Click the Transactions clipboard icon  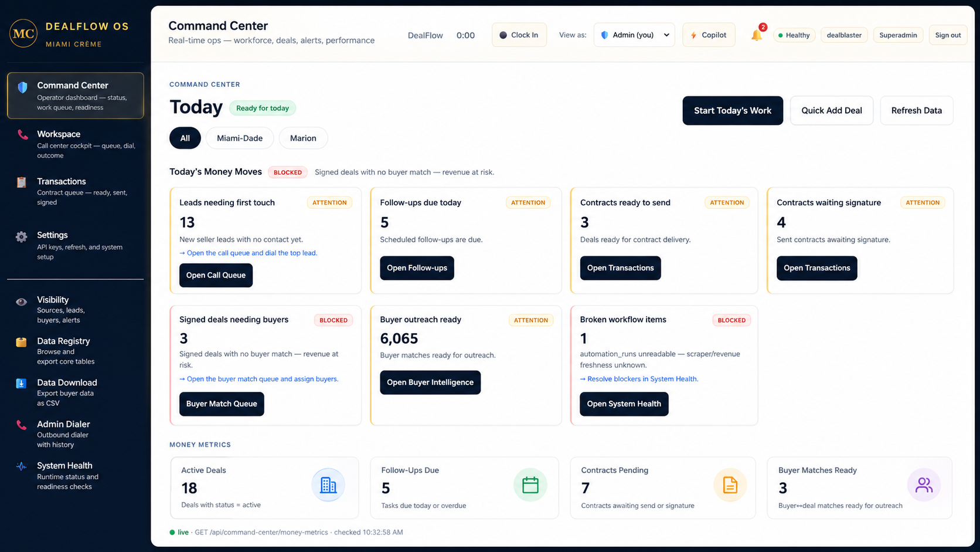pyautogui.click(x=22, y=182)
